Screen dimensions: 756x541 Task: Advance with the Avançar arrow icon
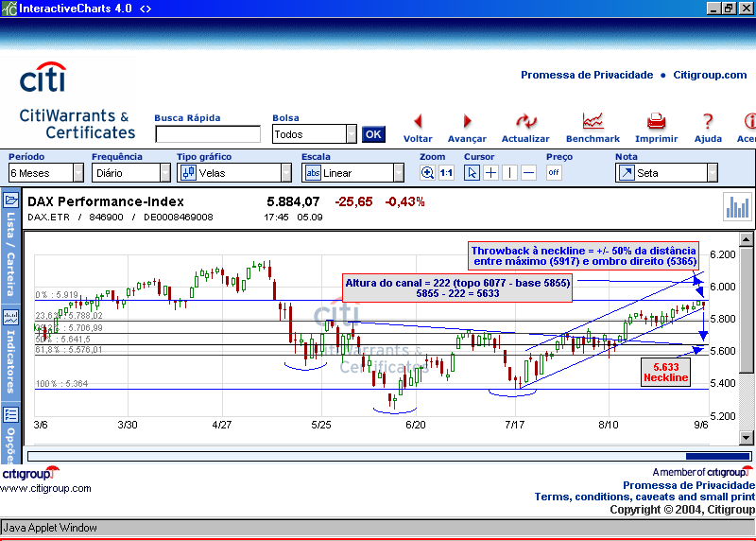point(467,121)
